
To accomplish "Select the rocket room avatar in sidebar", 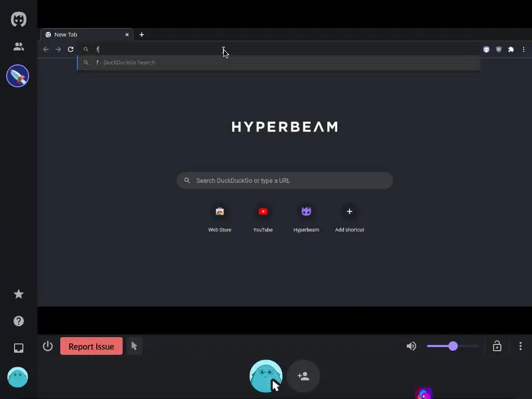I will (x=18, y=76).
